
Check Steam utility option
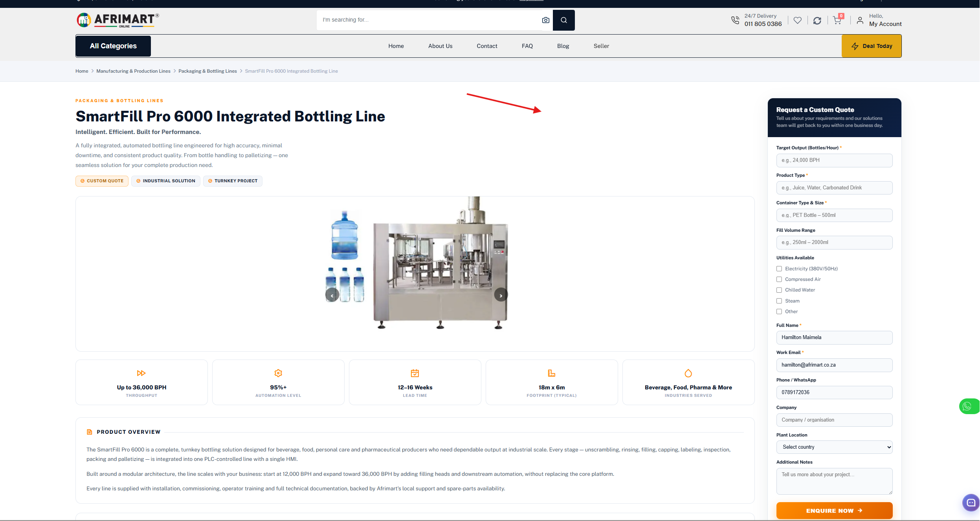pos(779,301)
